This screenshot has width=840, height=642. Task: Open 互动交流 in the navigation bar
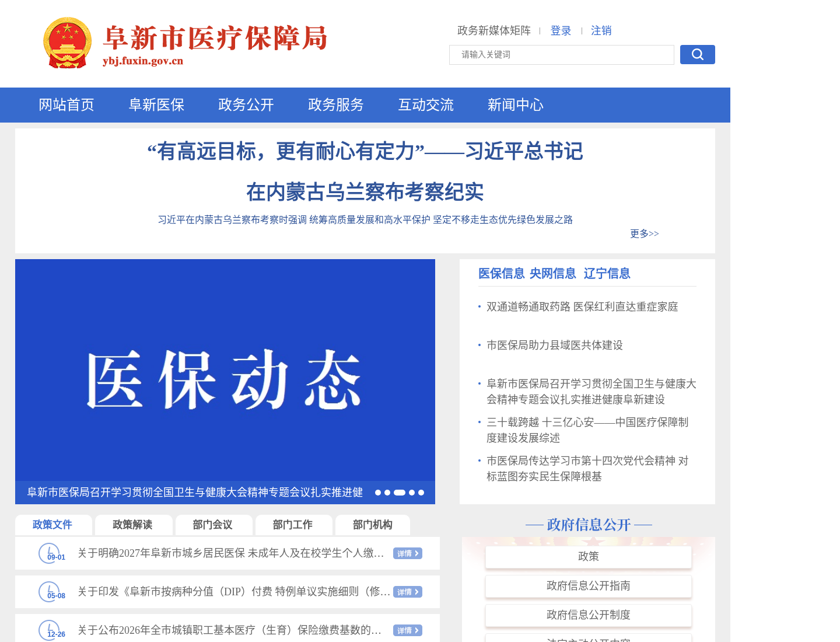tap(426, 105)
